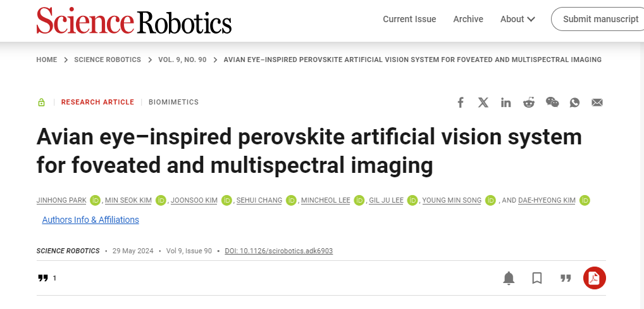Image resolution: width=644 pixels, height=309 pixels.
Task: Share article via WhatsApp icon
Action: (x=574, y=103)
